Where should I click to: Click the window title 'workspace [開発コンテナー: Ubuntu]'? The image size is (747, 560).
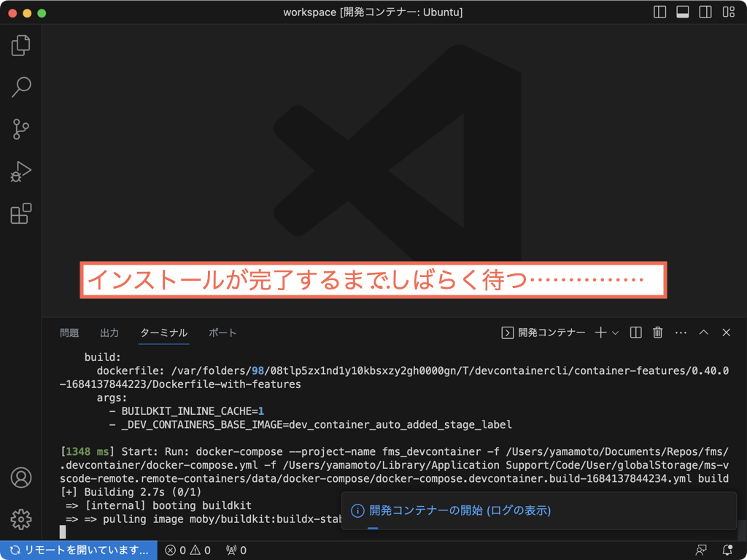[x=373, y=12]
